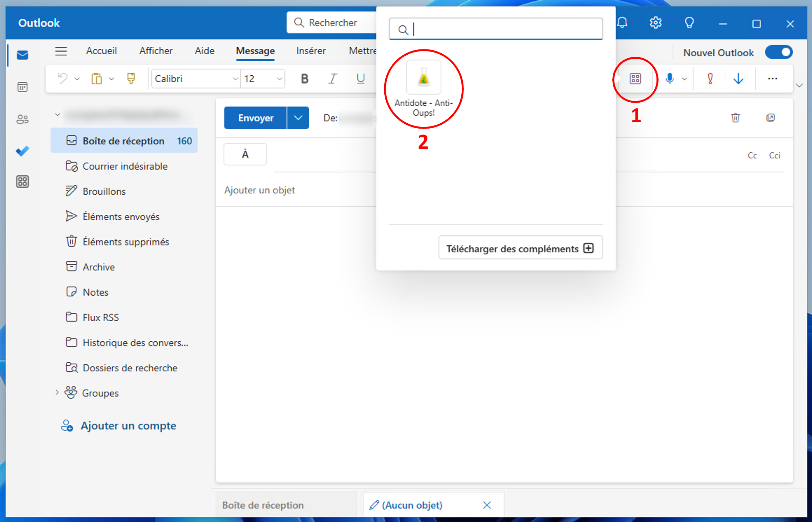Image resolution: width=812 pixels, height=522 pixels.
Task: Set low importance with blue down arrow
Action: point(738,78)
